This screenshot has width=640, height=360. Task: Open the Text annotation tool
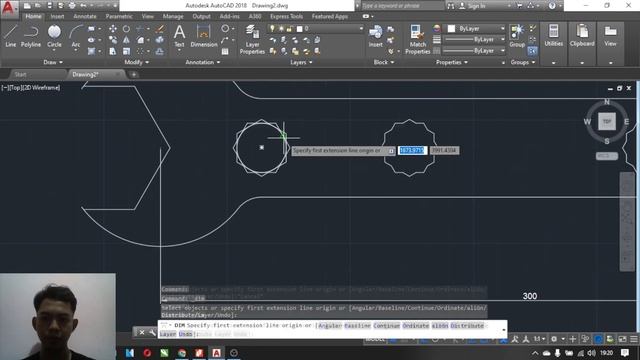point(179,36)
